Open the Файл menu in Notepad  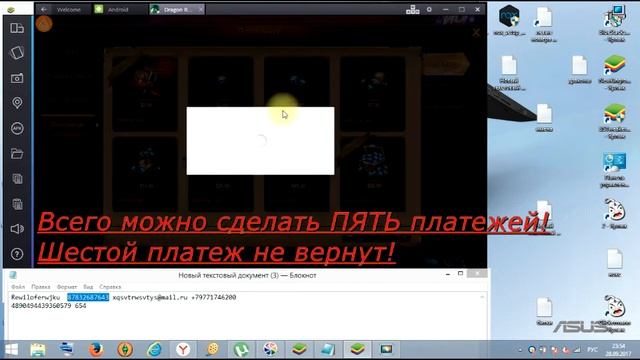click(18, 287)
